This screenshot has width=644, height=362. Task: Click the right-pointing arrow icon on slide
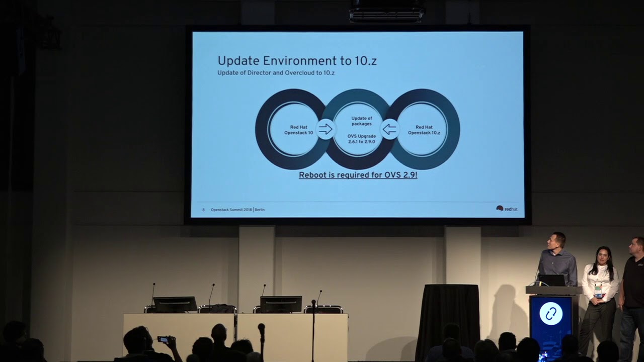point(326,129)
